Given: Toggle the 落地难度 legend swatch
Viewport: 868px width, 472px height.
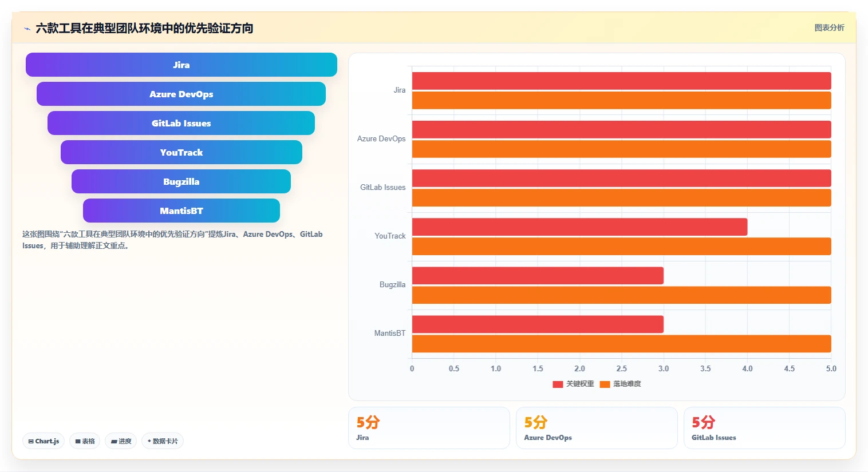Looking at the screenshot, I should tap(605, 384).
